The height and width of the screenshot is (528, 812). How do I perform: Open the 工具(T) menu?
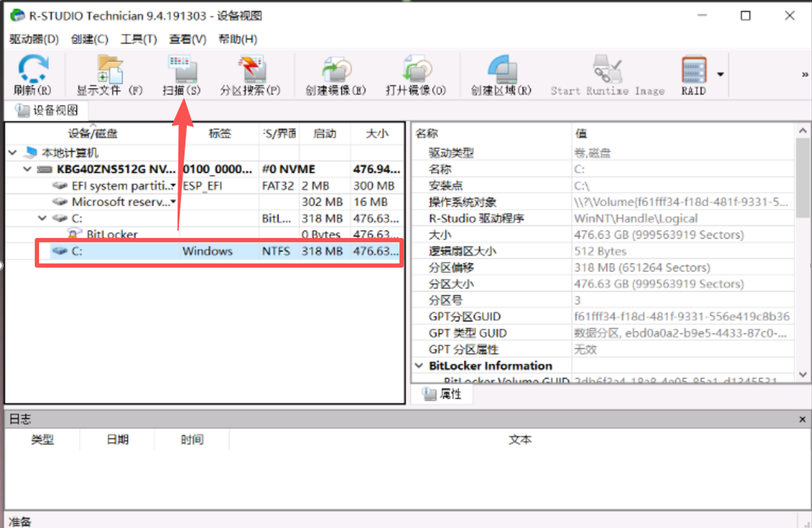click(x=138, y=39)
